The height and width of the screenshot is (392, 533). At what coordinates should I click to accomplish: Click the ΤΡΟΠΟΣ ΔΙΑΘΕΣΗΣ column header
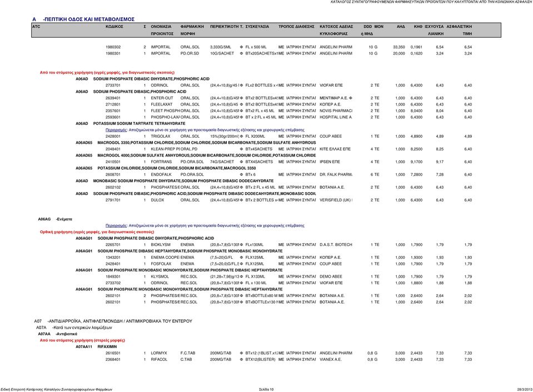pos(296,27)
